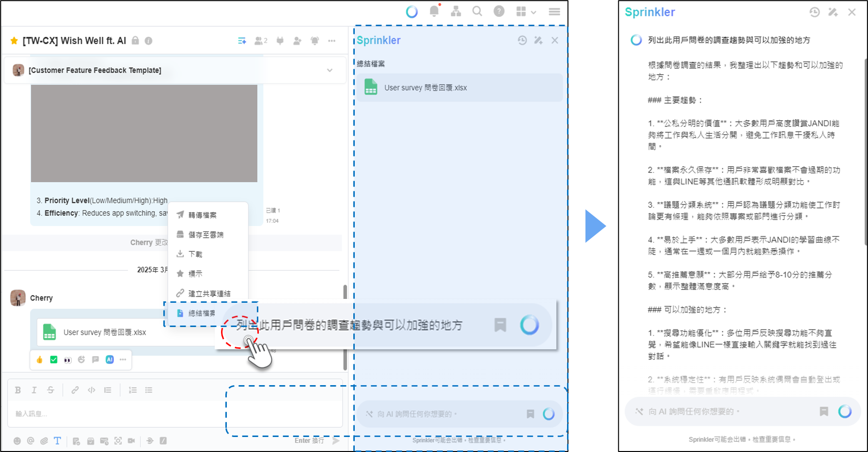Insert a code block from the editor toolbar

coord(92,390)
